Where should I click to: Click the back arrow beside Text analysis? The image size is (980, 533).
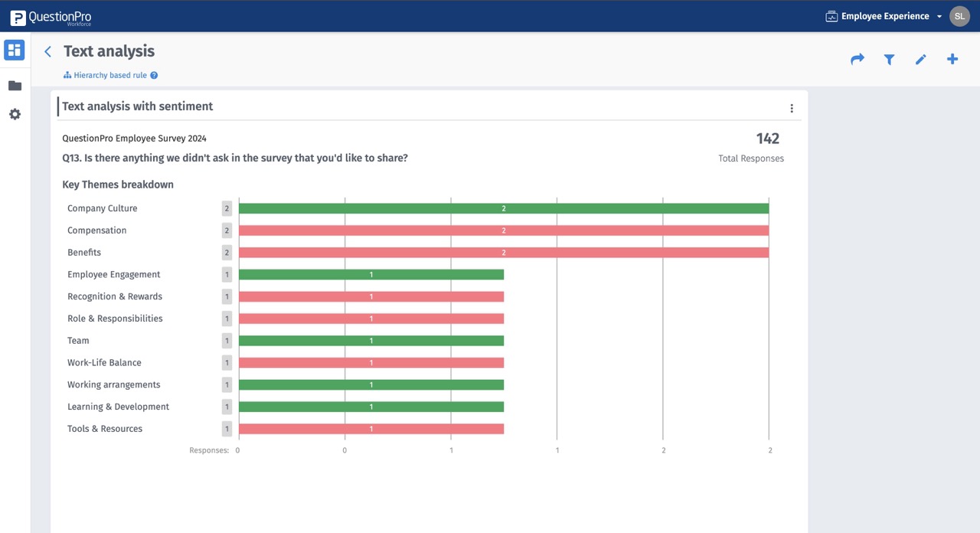(x=47, y=51)
